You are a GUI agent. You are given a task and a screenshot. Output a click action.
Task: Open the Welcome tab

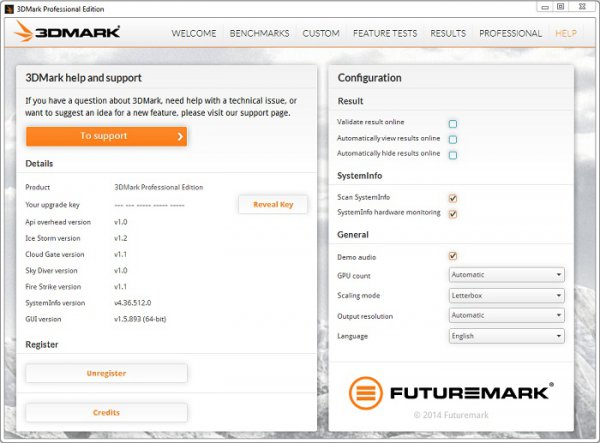point(194,34)
